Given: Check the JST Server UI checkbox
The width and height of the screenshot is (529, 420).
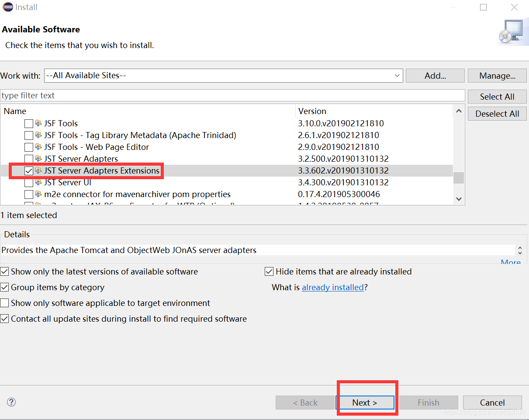Looking at the screenshot, I should (x=28, y=183).
